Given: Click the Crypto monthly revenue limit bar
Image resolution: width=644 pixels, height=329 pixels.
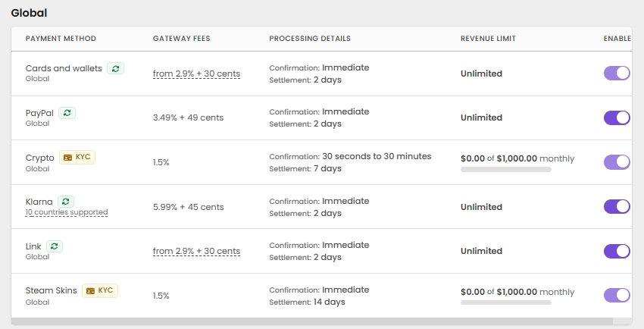Looking at the screenshot, I should 505,170.
